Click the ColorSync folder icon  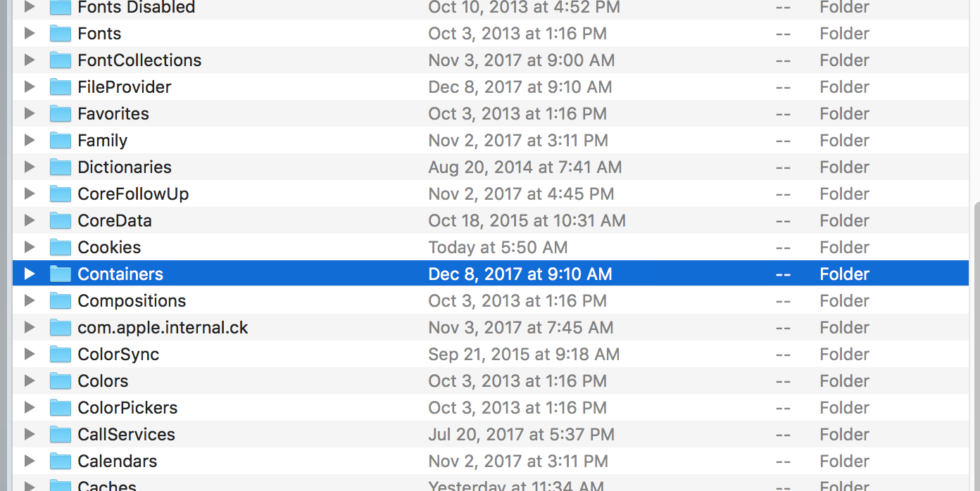[61, 354]
